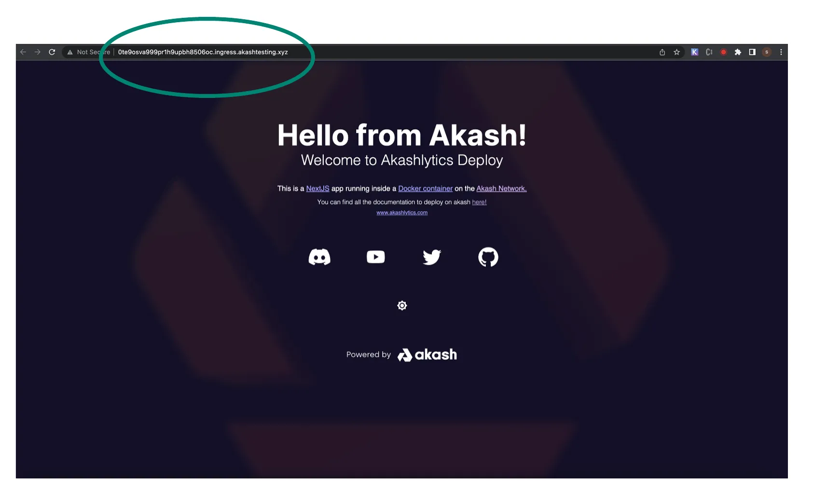The width and height of the screenshot is (813, 504).
Task: Open the YouTube icon link
Action: pyautogui.click(x=375, y=257)
